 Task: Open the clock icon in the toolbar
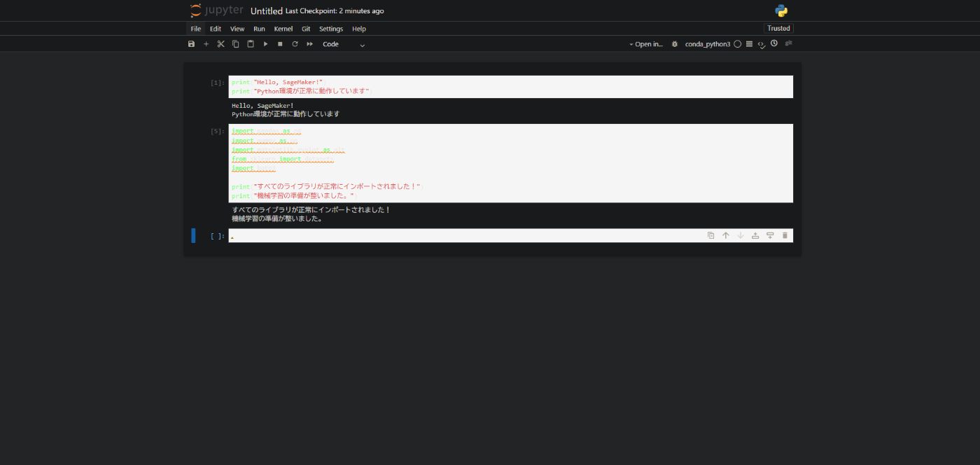774,43
